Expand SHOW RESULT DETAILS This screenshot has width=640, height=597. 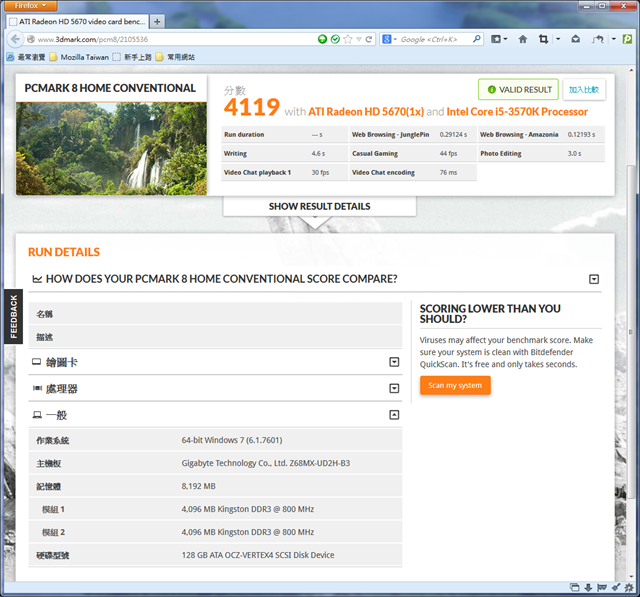click(x=320, y=206)
